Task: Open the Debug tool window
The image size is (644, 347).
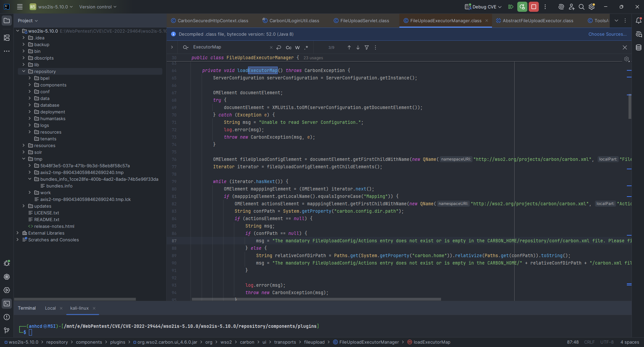Action: (7, 263)
